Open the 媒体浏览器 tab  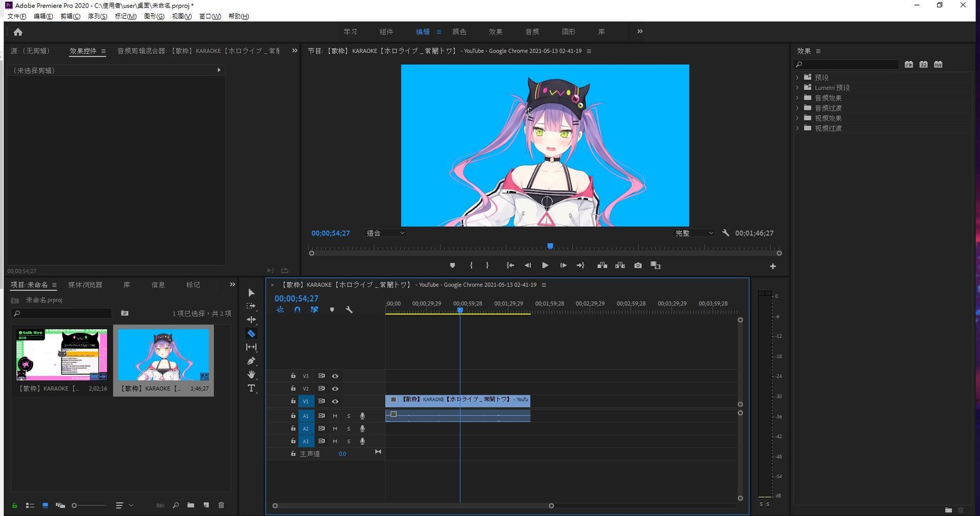click(85, 285)
